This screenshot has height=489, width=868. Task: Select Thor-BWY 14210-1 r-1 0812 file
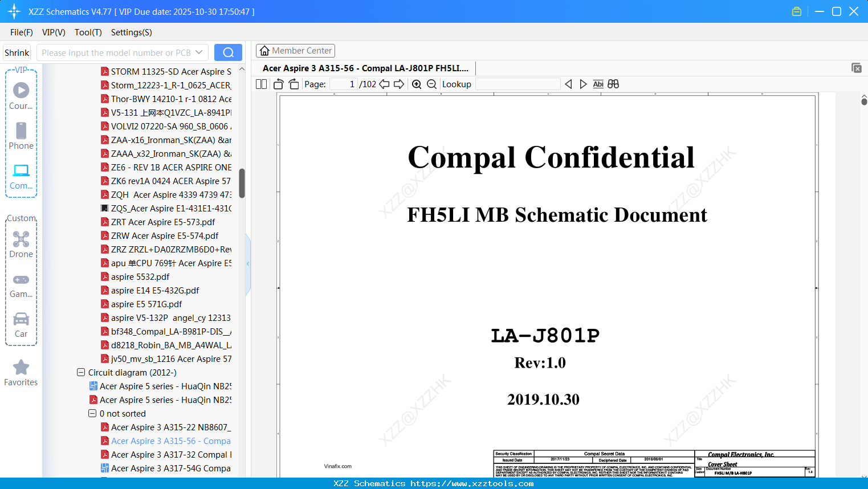171,99
